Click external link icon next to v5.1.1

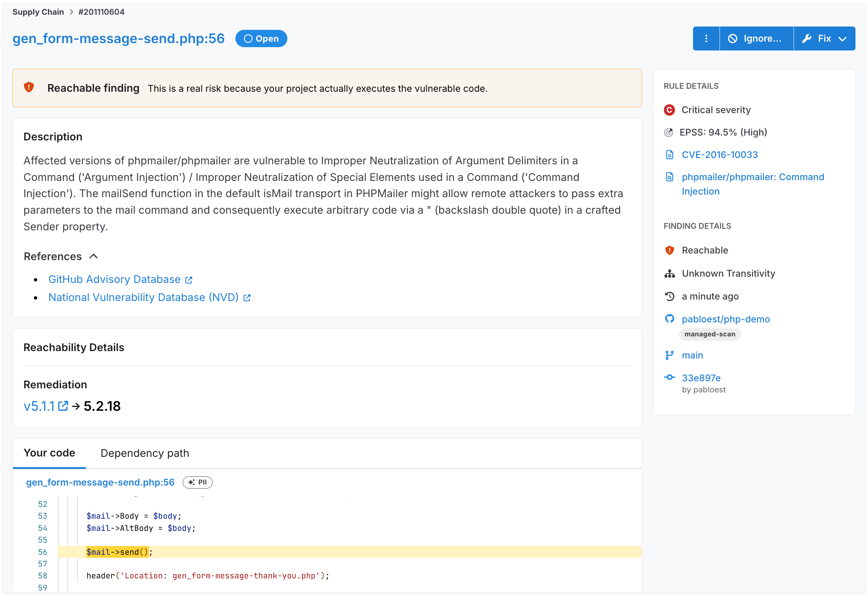coord(63,406)
